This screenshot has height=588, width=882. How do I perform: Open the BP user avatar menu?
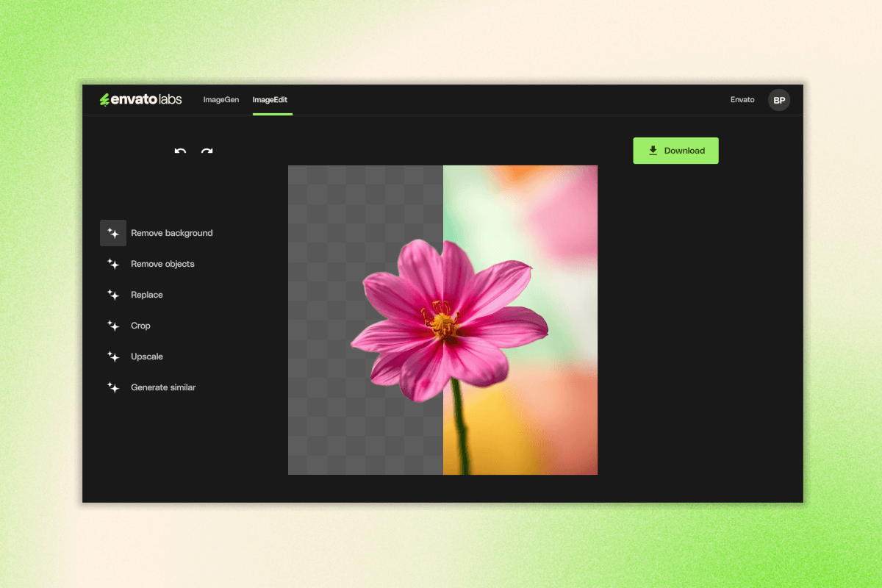point(779,100)
